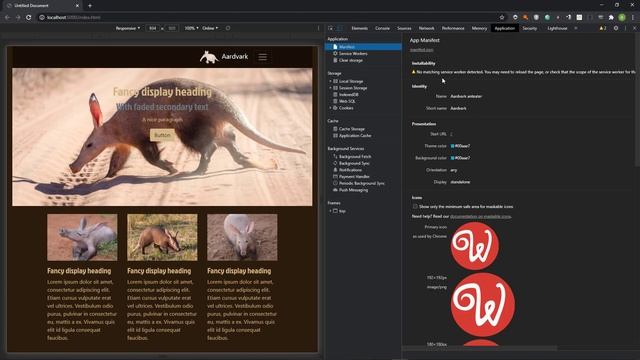Switch to the Lighthouse tab
Image resolution: width=640 pixels, height=360 pixels.
[x=557, y=28]
